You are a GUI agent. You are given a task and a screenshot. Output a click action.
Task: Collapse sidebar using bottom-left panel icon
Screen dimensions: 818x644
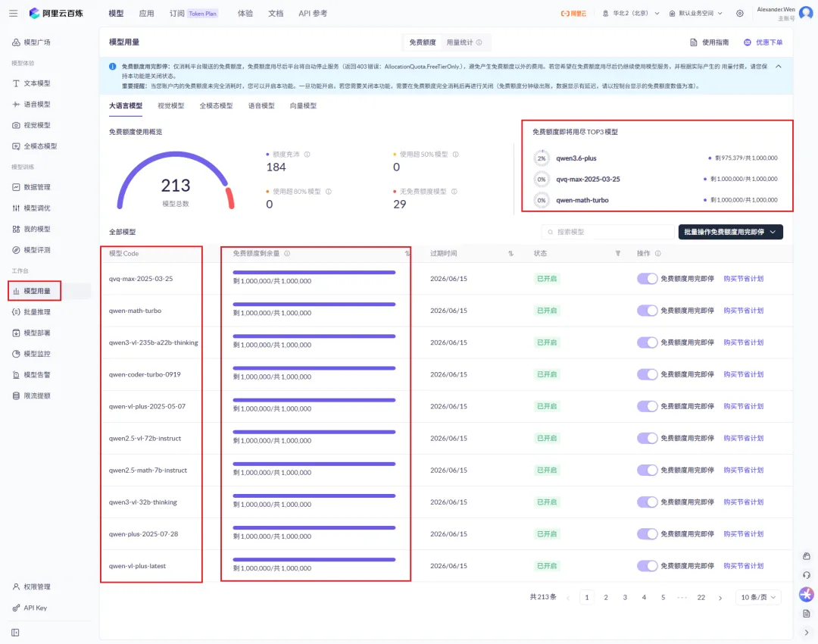15,633
